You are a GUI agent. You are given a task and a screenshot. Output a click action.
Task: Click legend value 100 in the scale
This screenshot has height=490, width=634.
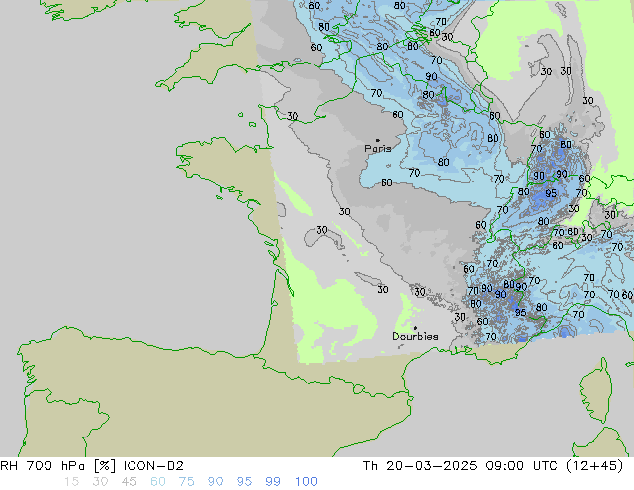click(x=306, y=482)
